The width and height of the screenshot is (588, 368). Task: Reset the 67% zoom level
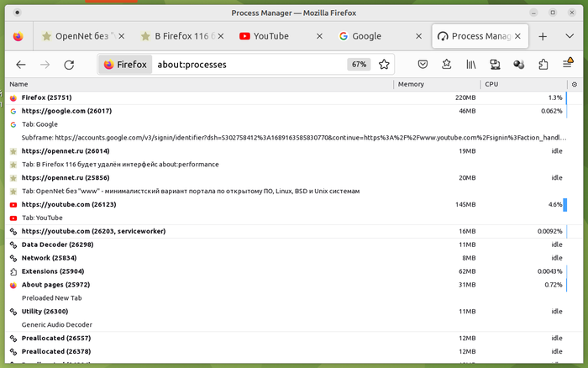click(360, 65)
